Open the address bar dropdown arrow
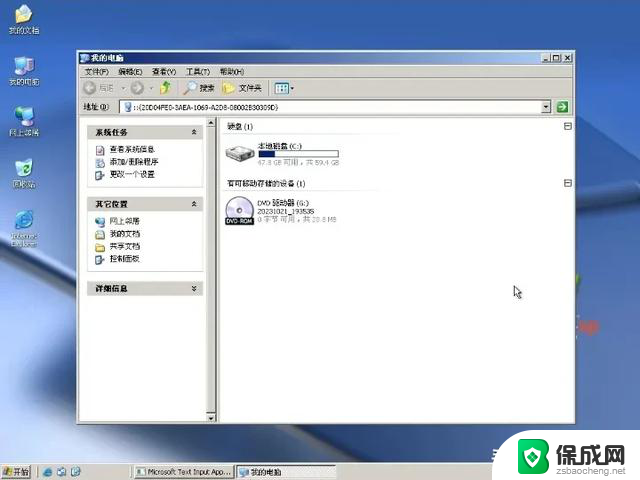Screen dimensions: 640x480 point(546,107)
